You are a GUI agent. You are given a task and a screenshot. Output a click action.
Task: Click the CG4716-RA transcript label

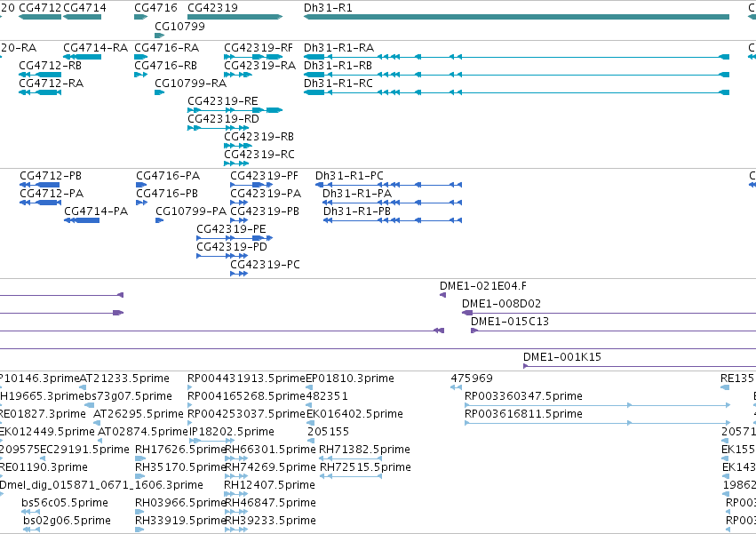166,48
